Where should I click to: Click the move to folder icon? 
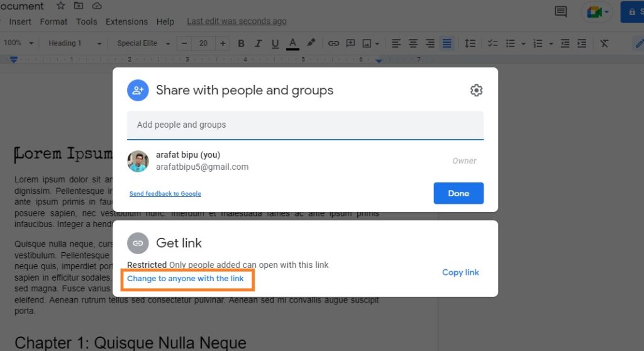(79, 6)
